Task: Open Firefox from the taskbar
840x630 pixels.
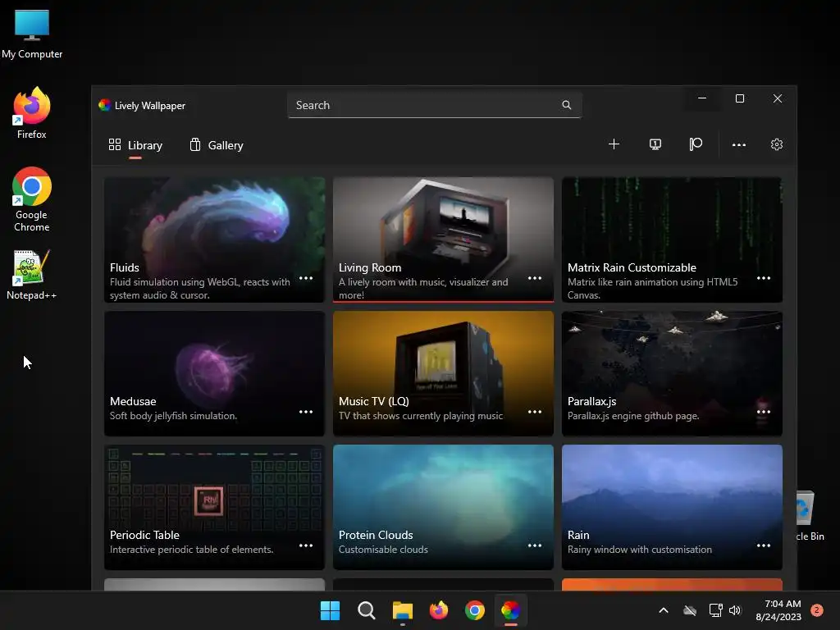Action: point(439,610)
